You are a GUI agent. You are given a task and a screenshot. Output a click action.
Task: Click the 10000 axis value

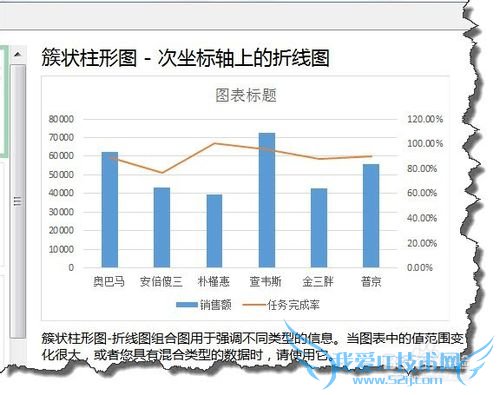61,249
